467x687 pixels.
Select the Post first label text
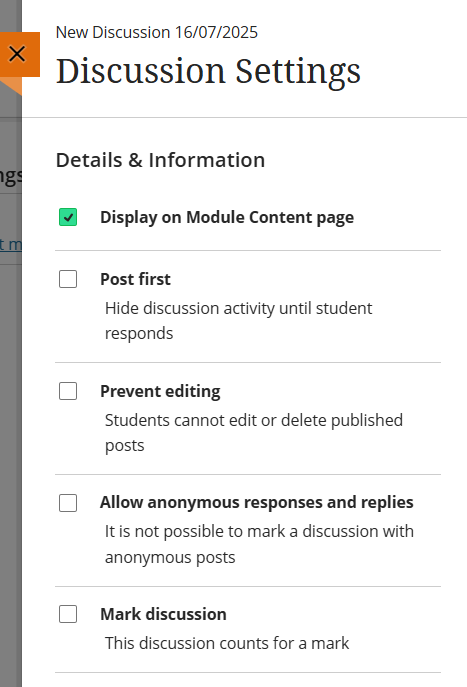(x=135, y=279)
